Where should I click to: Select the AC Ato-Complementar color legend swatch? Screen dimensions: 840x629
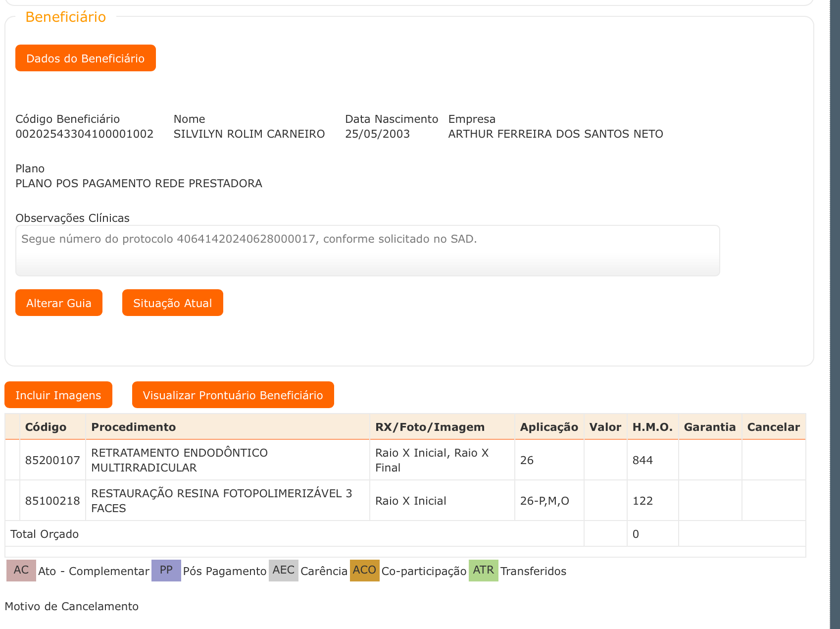(21, 571)
